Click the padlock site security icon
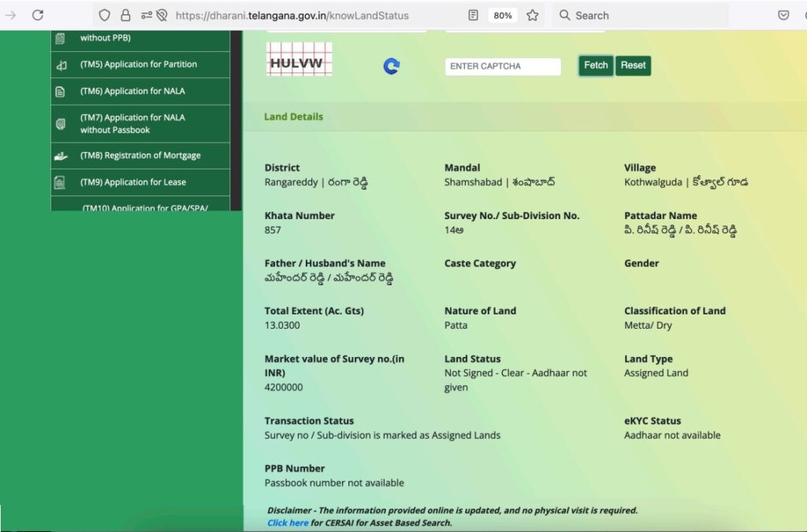 point(125,15)
